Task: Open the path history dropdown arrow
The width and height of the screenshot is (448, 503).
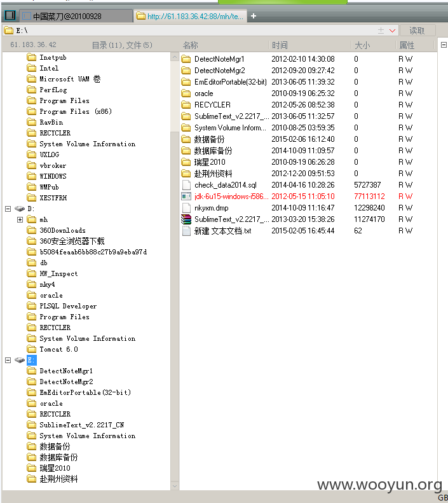Action: pos(392,31)
